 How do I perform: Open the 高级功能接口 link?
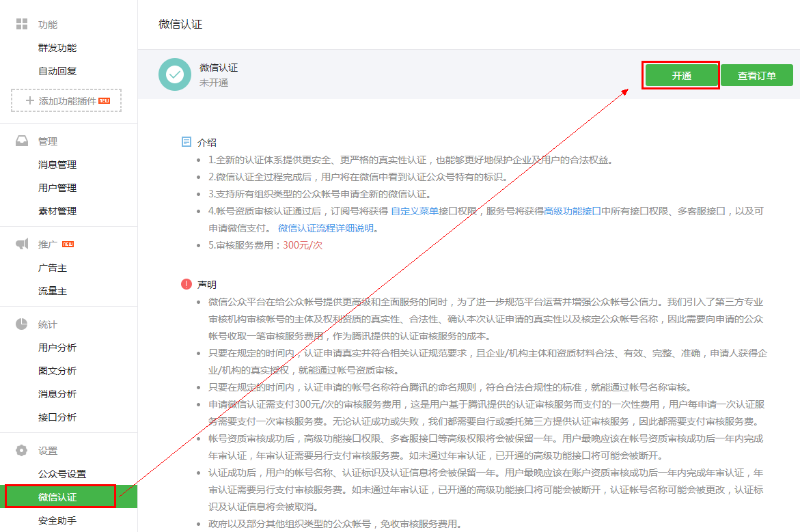coord(573,212)
